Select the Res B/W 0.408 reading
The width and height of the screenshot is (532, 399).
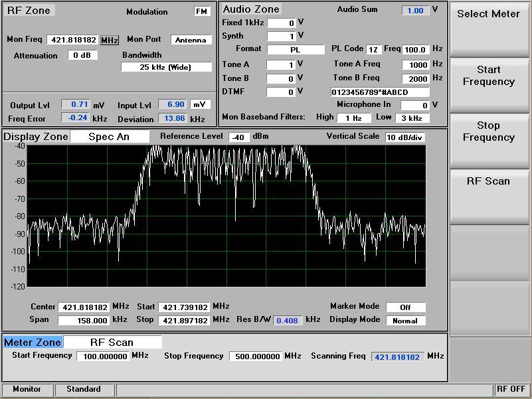[x=288, y=320]
